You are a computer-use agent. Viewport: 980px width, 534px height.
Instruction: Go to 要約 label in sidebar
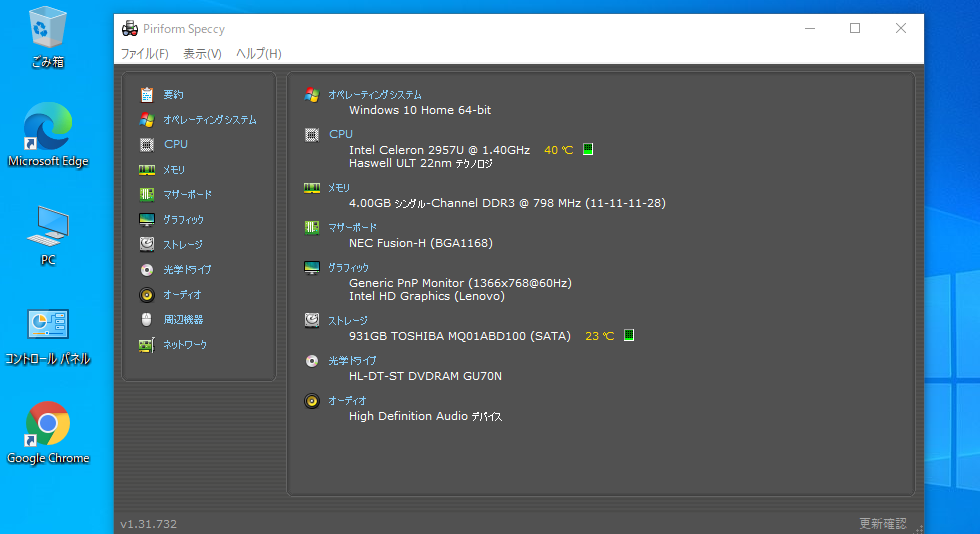(x=173, y=94)
